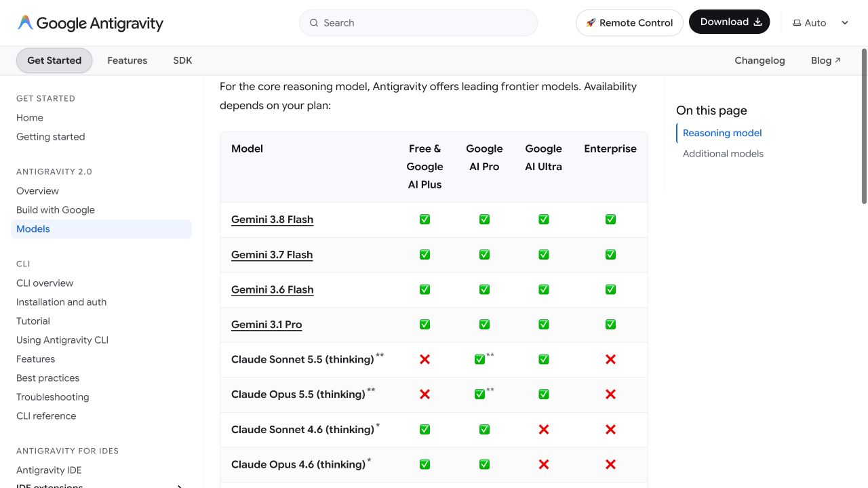Click the Google AI Ultra check for Gemini 3.7 Flash
This screenshot has height=488, width=868.
(x=543, y=255)
